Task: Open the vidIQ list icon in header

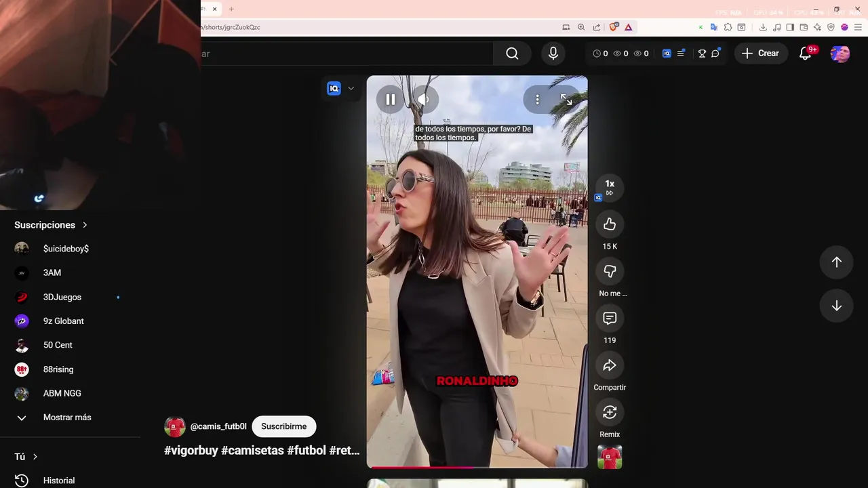Action: 682,54
